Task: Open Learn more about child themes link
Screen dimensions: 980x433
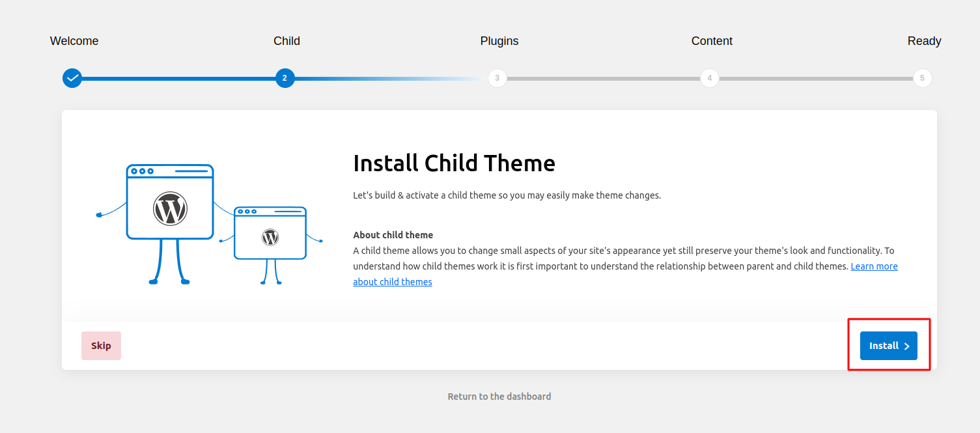Action: click(874, 266)
